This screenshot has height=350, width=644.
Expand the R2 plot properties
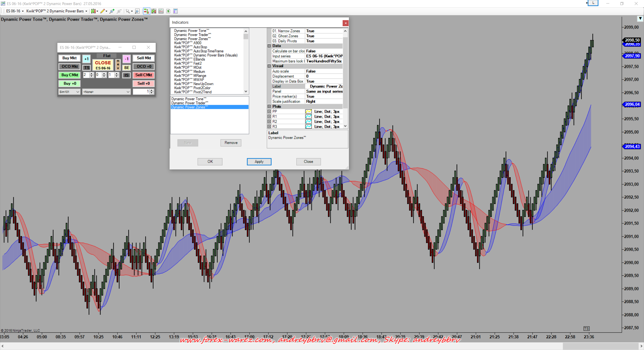point(269,122)
